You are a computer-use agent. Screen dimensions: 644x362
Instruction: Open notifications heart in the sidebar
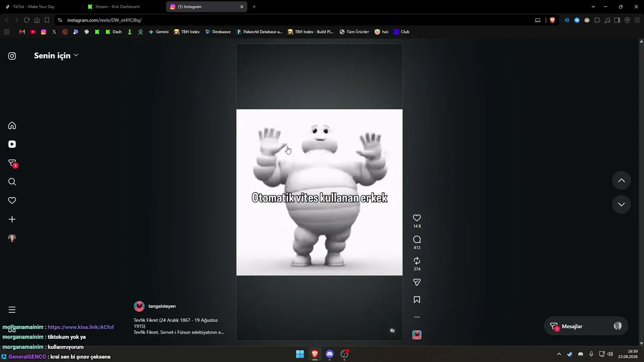(x=12, y=200)
